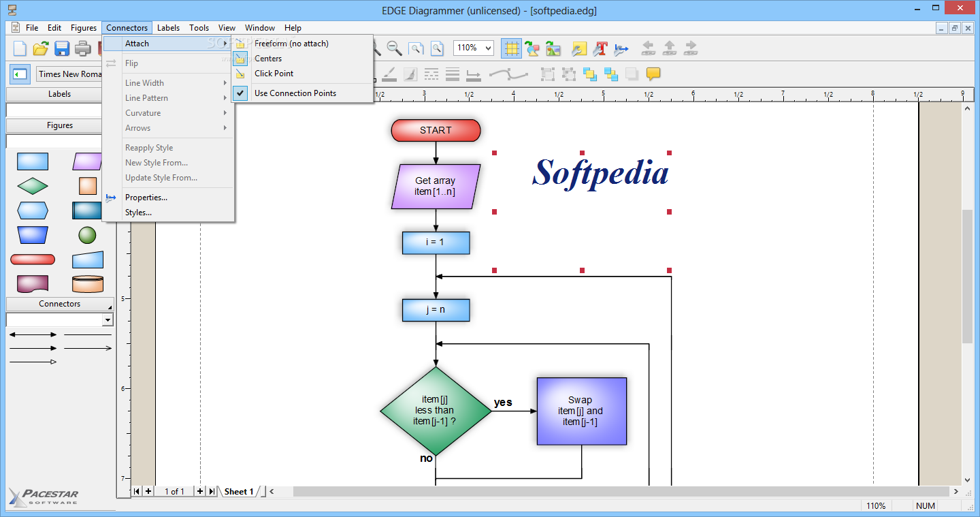Save with the blue floppy disk icon
Image resolution: width=980 pixels, height=517 pixels.
62,48
